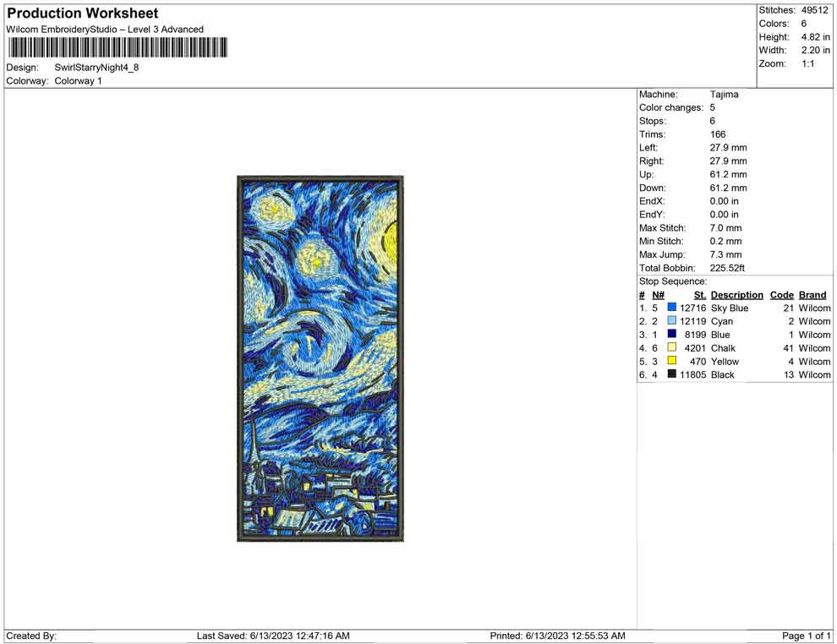Click the Chalk code 41

click(x=789, y=348)
